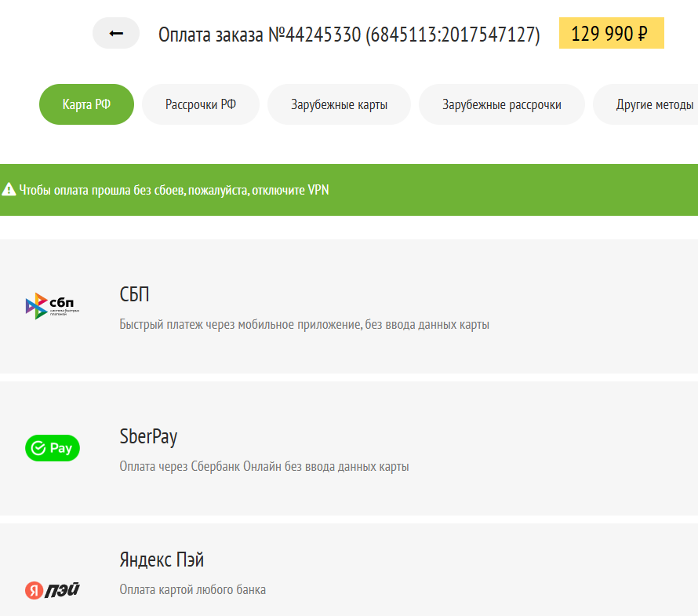698x616 pixels.
Task: Click the VPN warning banner text
Action: pos(174,190)
